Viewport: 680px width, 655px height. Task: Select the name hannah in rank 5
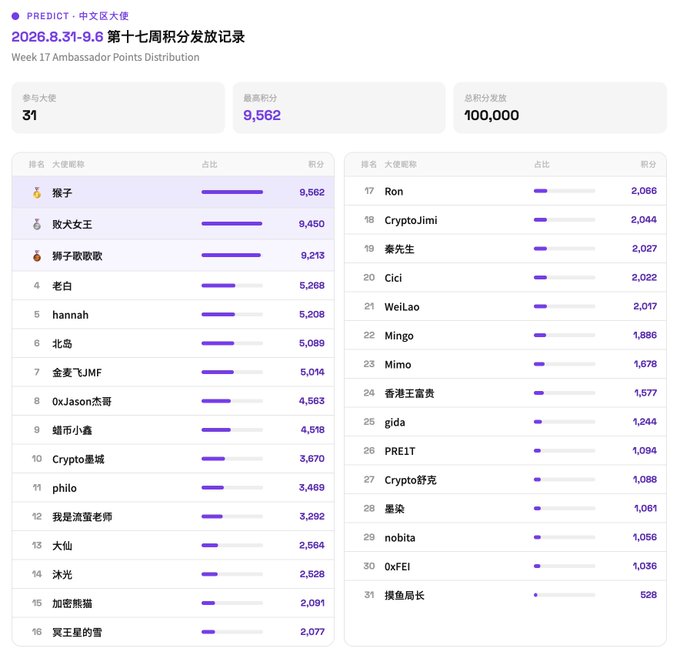(x=70, y=315)
